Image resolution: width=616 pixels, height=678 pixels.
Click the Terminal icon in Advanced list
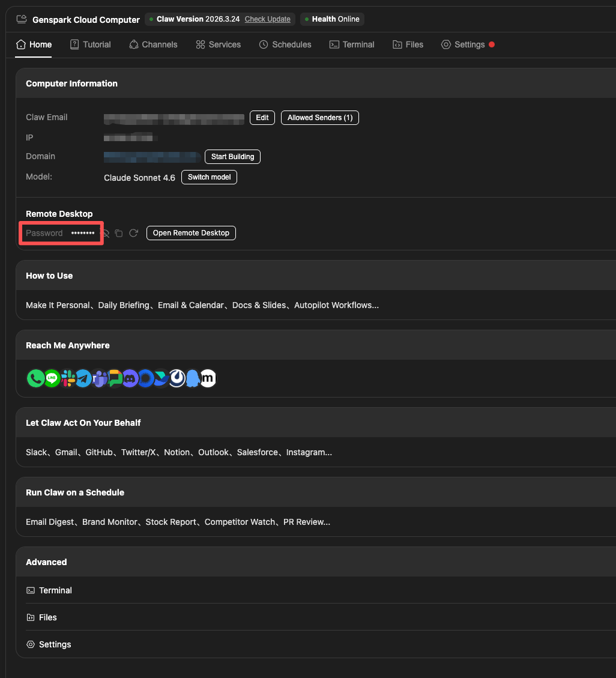[x=31, y=590]
